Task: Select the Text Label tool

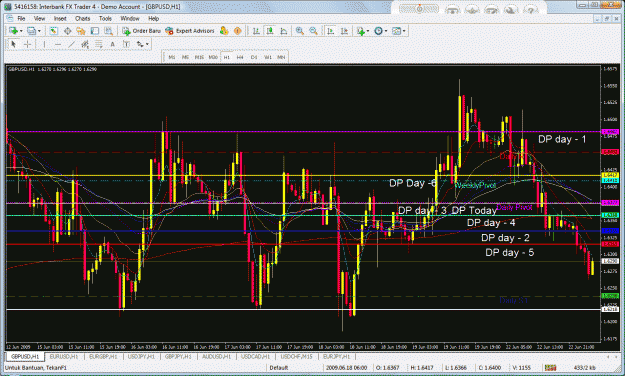Action: click(x=126, y=44)
